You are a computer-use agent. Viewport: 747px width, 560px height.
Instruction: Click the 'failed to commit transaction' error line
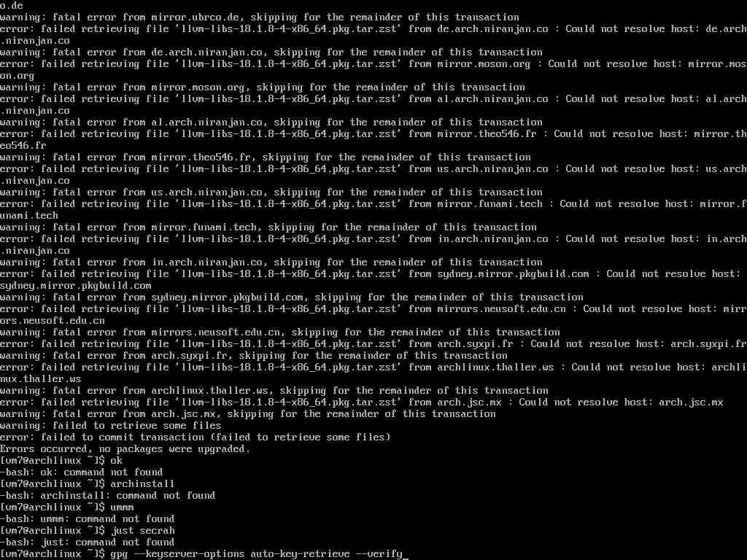pos(196,437)
